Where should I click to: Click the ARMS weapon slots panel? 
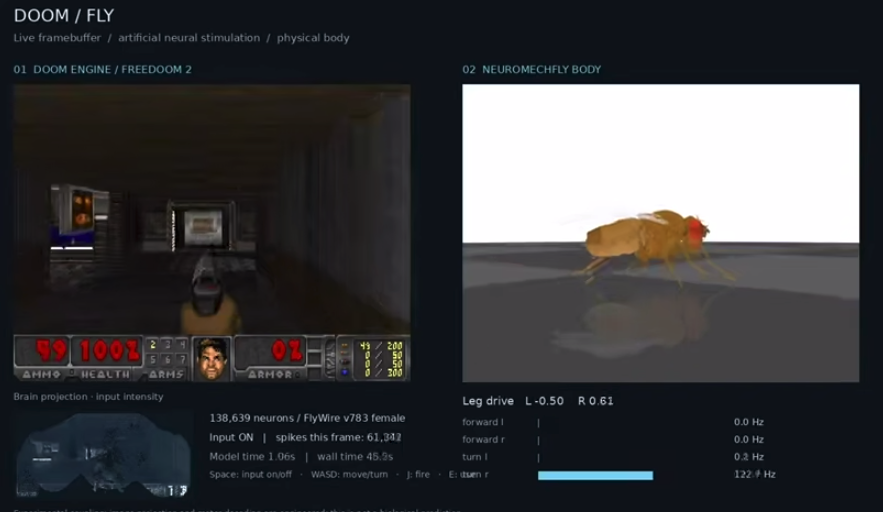coord(167,358)
